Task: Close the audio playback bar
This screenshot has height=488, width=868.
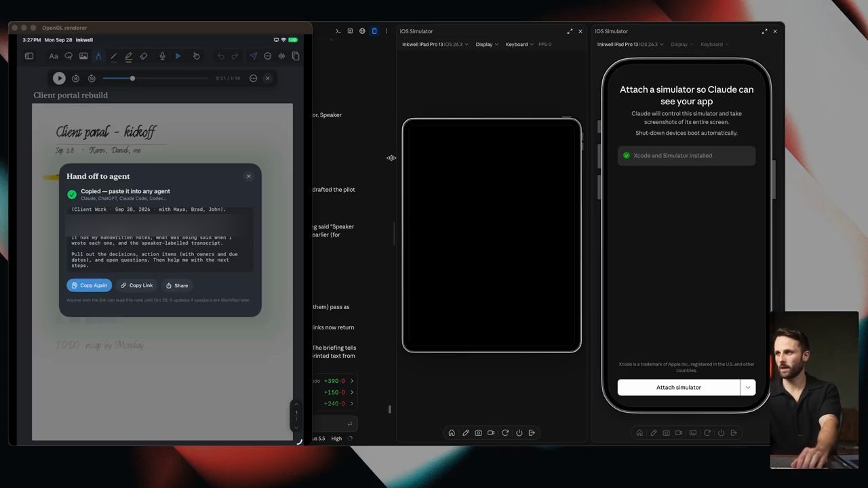Action: click(x=267, y=78)
